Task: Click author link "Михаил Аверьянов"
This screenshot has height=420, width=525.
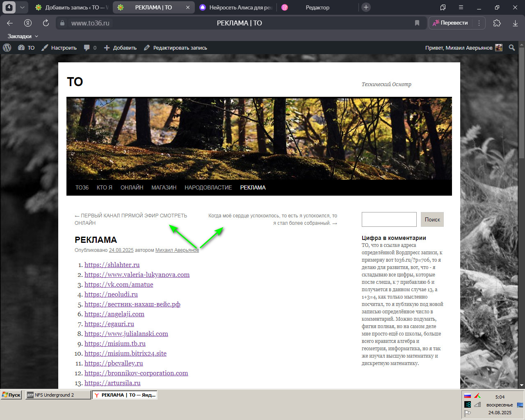Action: point(177,250)
